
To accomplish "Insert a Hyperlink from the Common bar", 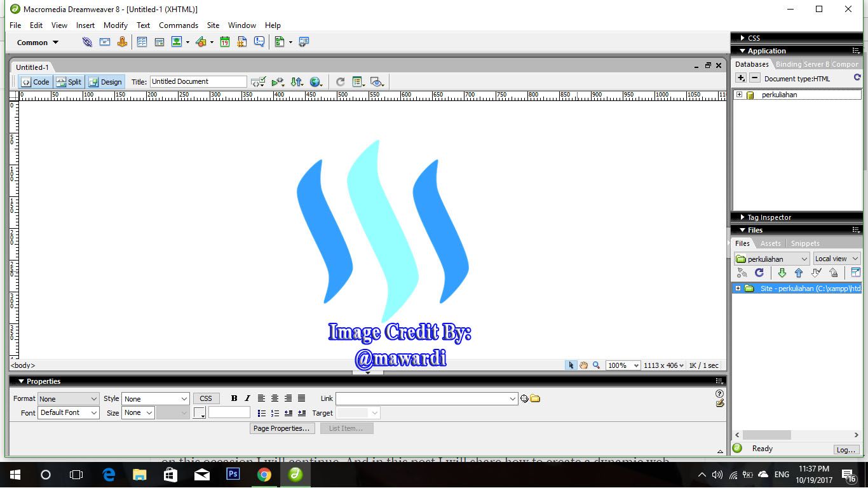I will pos(87,42).
